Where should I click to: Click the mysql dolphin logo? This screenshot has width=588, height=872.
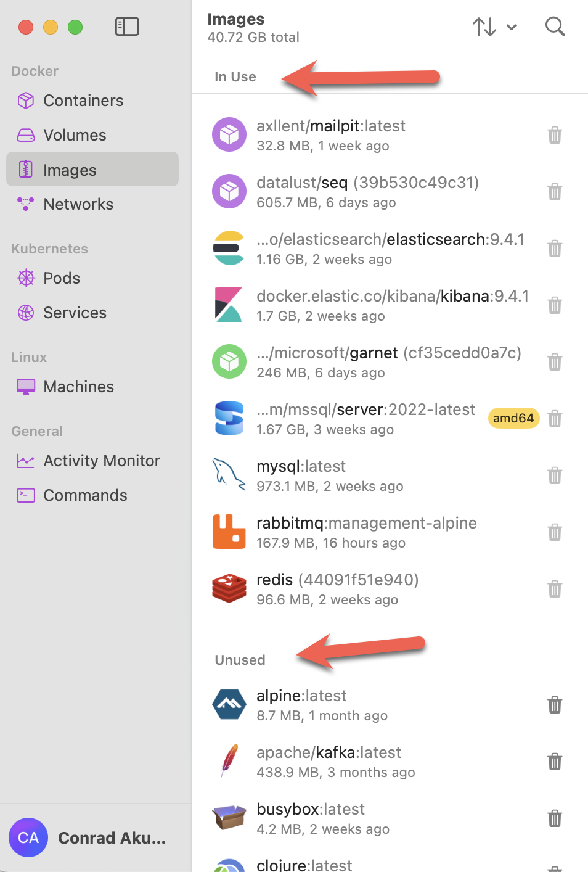tap(229, 475)
